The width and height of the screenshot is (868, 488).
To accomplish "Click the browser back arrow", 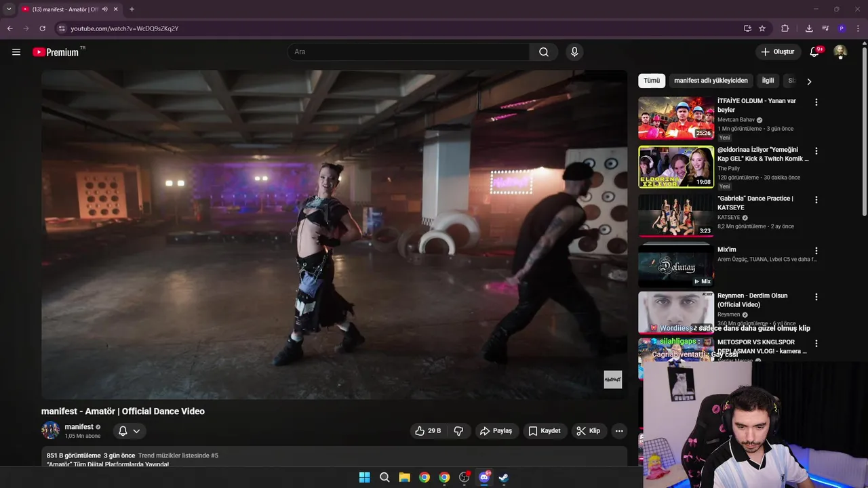I will point(9,28).
